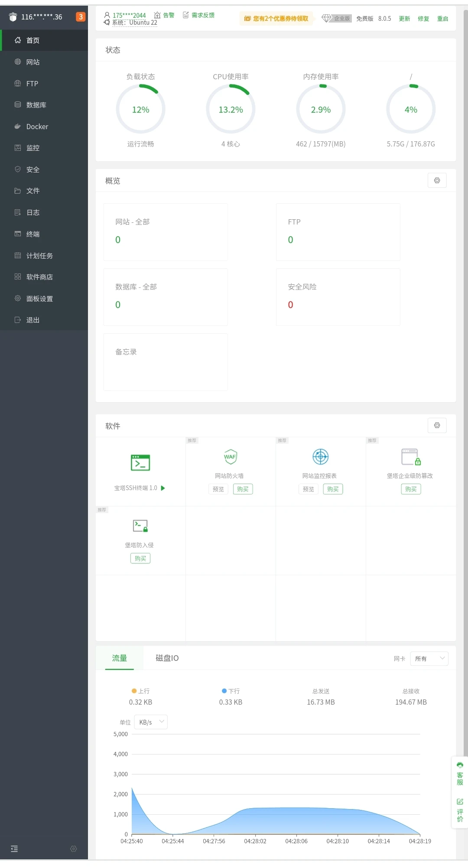Click the 安全 shield icon in sidebar
This screenshot has height=868, width=468.
tap(18, 169)
